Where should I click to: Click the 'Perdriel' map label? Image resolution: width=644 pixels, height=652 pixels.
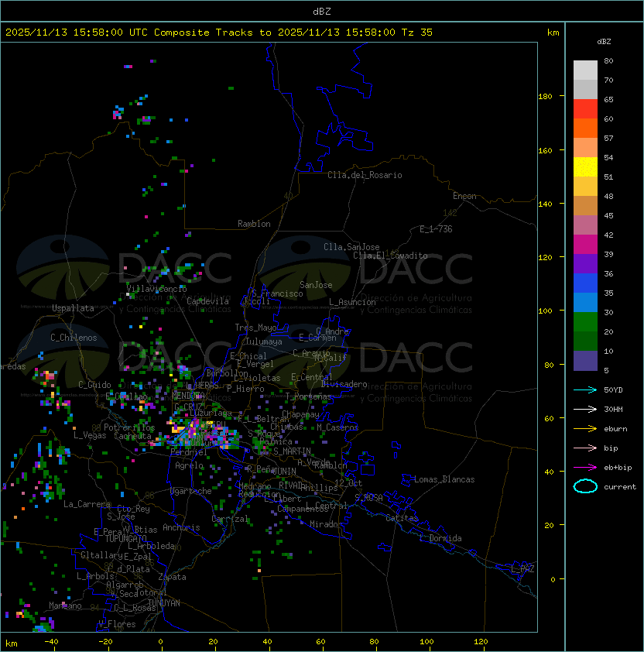click(188, 452)
